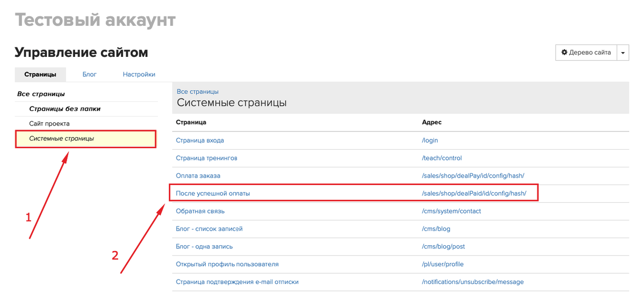
Task: Open the Блог tab
Action: (89, 75)
